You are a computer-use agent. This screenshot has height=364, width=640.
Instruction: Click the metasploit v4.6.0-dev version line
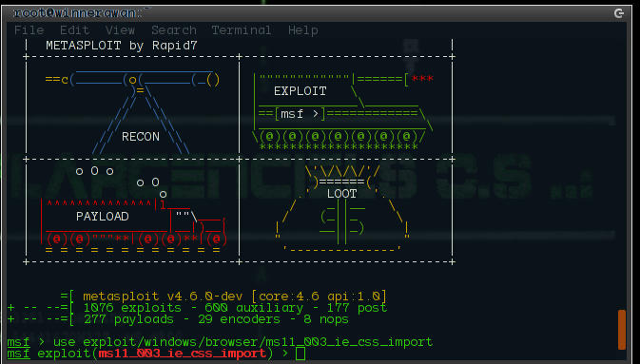(x=235, y=296)
